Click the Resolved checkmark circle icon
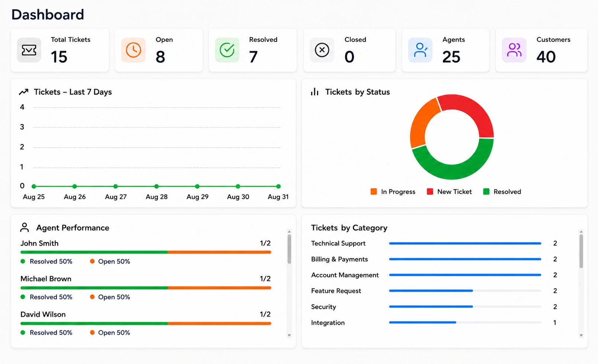598x364 pixels. point(227,50)
